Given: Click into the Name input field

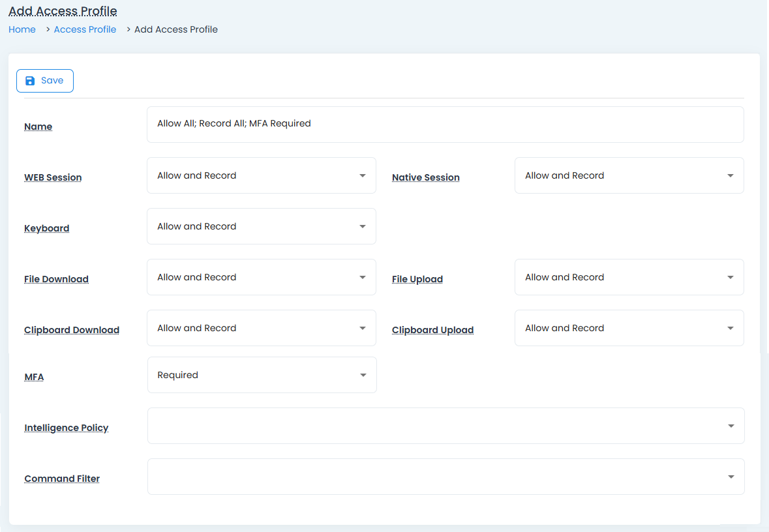Looking at the screenshot, I should tap(445, 124).
